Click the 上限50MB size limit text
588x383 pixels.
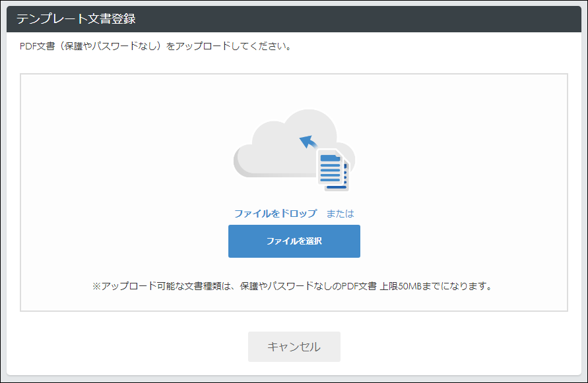point(401,286)
